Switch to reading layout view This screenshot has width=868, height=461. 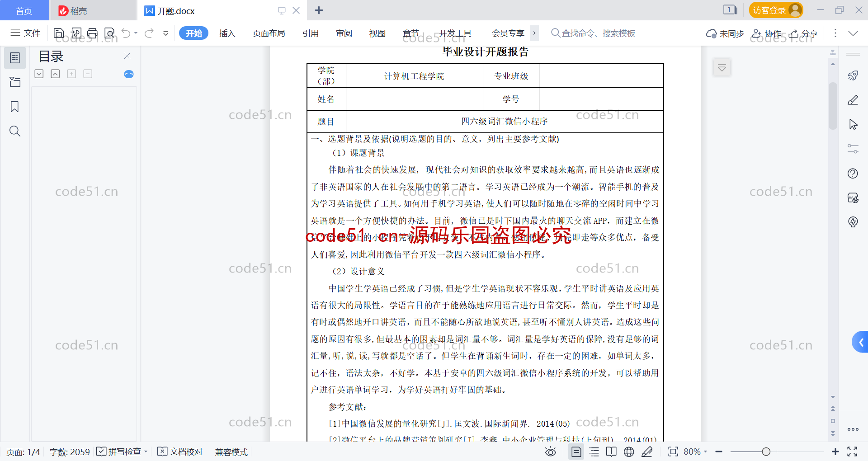pyautogui.click(x=611, y=452)
